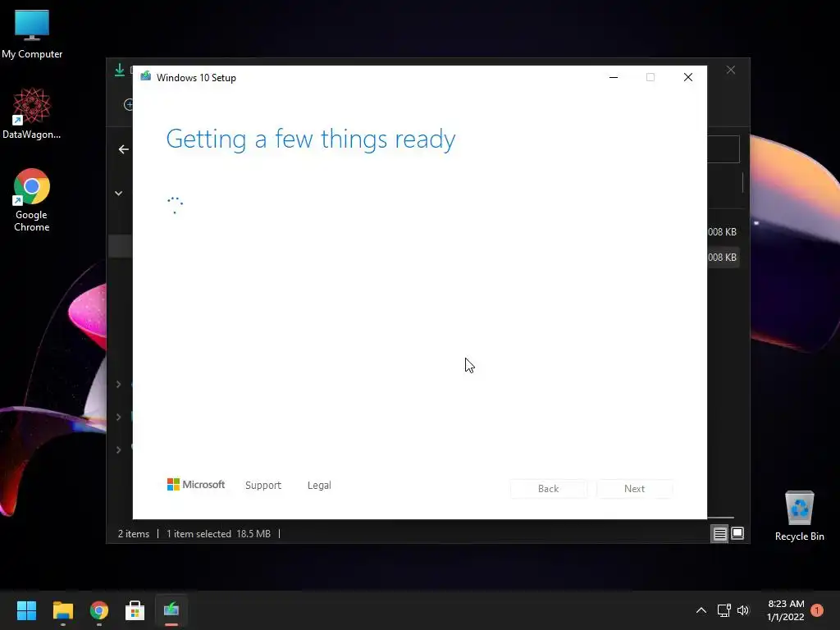Open volume control tray icon
840x630 pixels.
(743, 610)
